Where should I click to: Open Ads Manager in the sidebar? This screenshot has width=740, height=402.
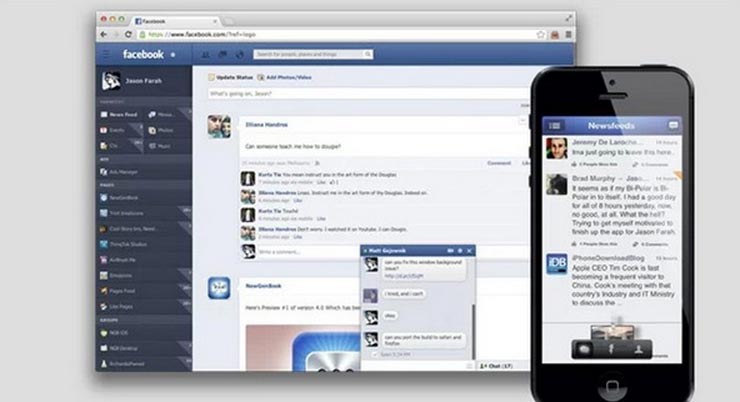click(x=119, y=172)
